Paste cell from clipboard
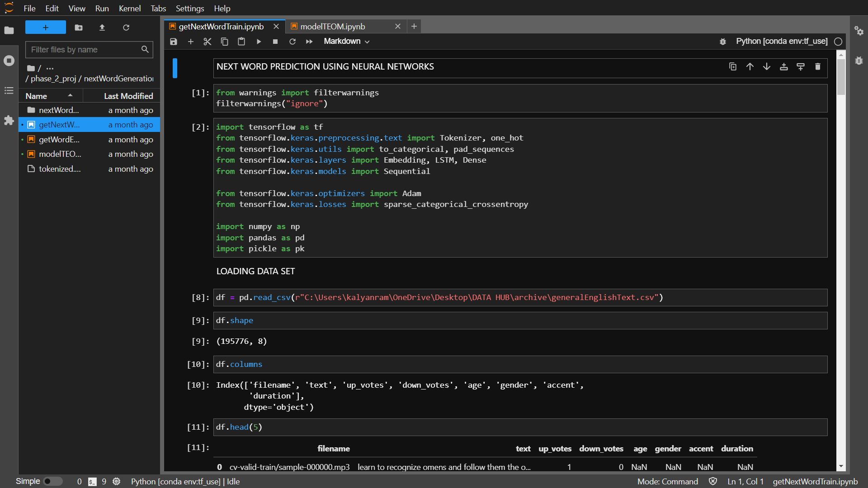This screenshot has height=488, width=868. click(x=241, y=42)
